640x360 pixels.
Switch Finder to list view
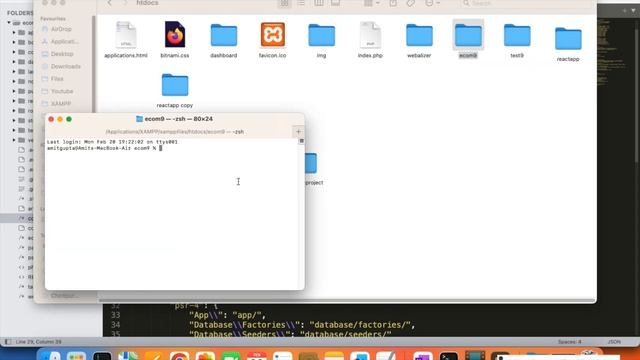point(301,3)
